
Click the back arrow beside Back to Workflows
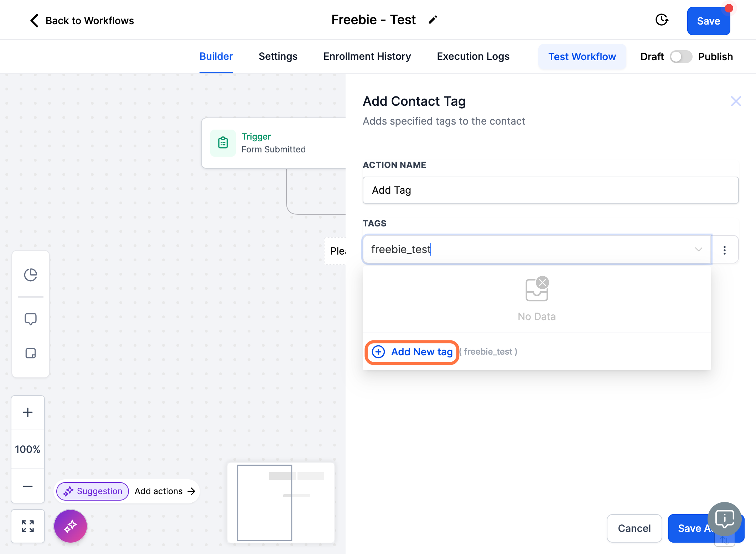point(34,21)
